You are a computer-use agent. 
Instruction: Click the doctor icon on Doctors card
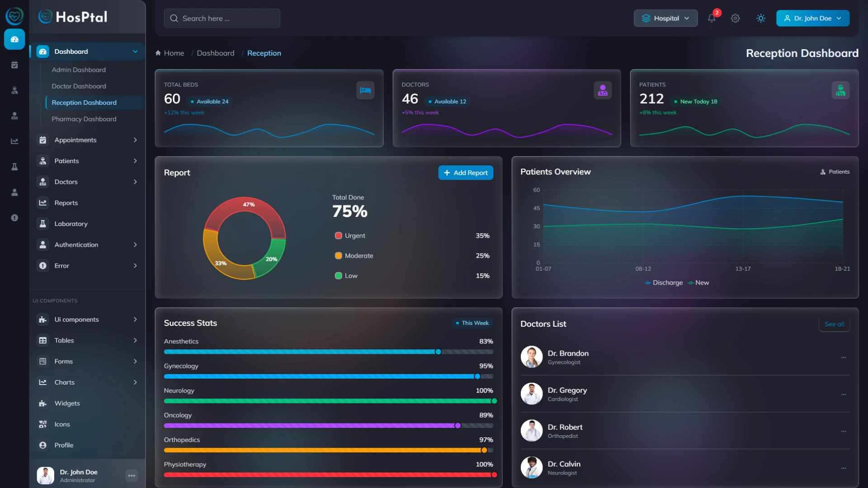tap(603, 90)
